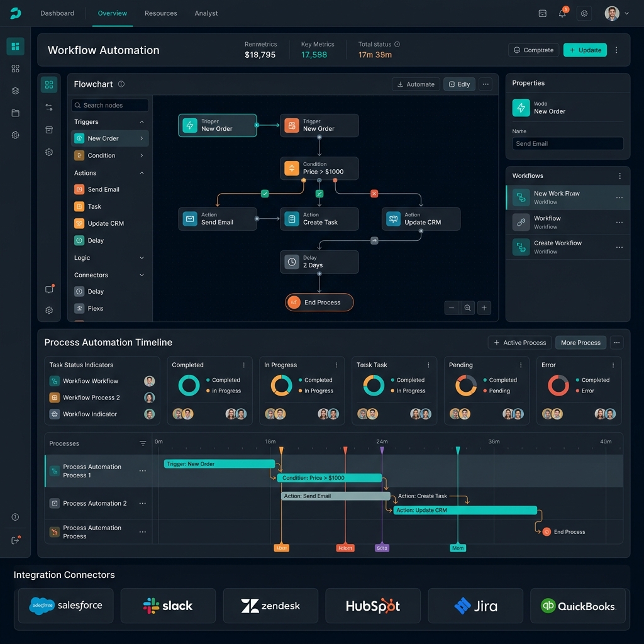The height and width of the screenshot is (644, 644).
Task: Switch to the Overview tab
Action: (x=112, y=13)
